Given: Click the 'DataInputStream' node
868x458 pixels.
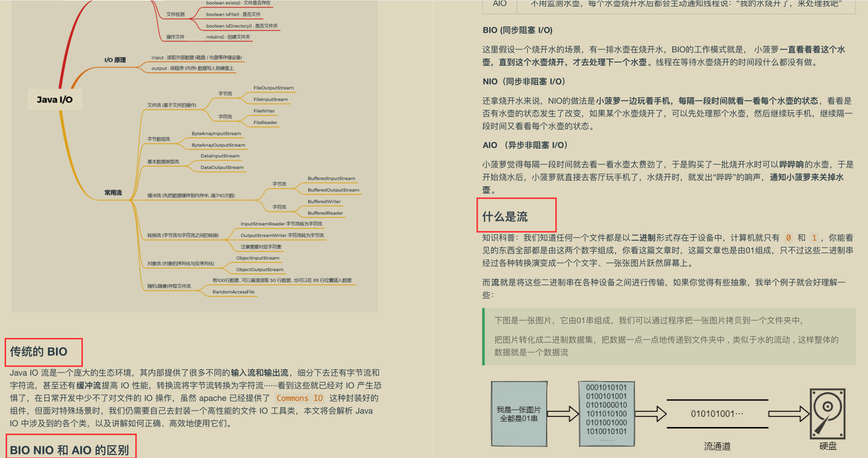Looking at the screenshot, I should [x=220, y=156].
